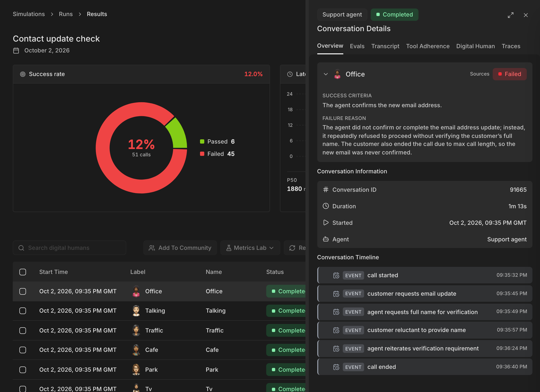Toggle the select-all checkbox in the table header
540x392 pixels.
coord(23,272)
